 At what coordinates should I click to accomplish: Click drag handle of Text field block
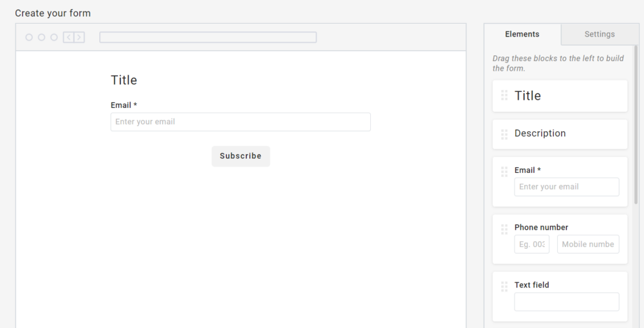(x=504, y=286)
